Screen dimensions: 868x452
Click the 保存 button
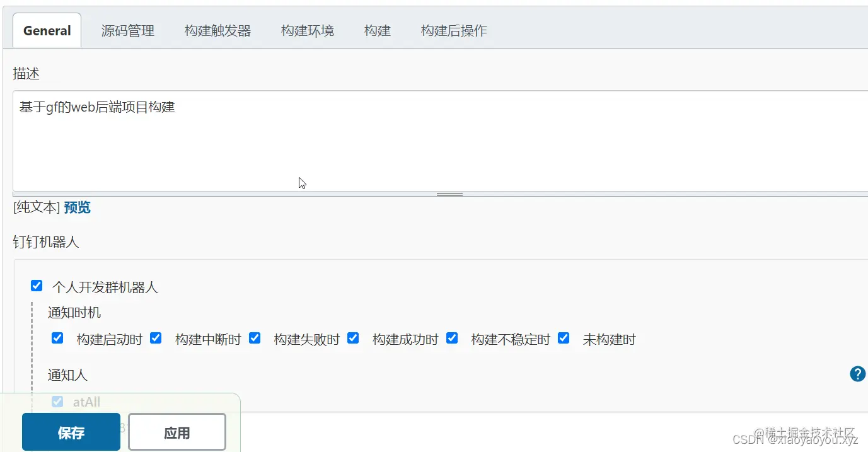[x=71, y=432]
